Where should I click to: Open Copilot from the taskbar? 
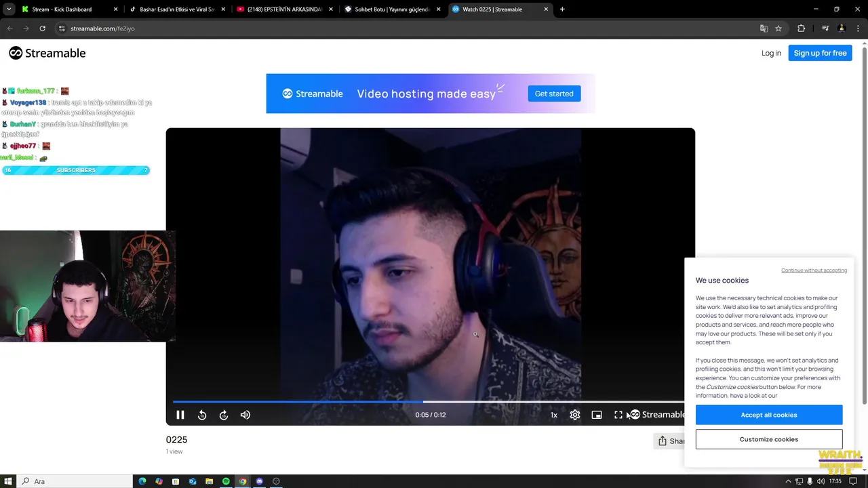(159, 481)
